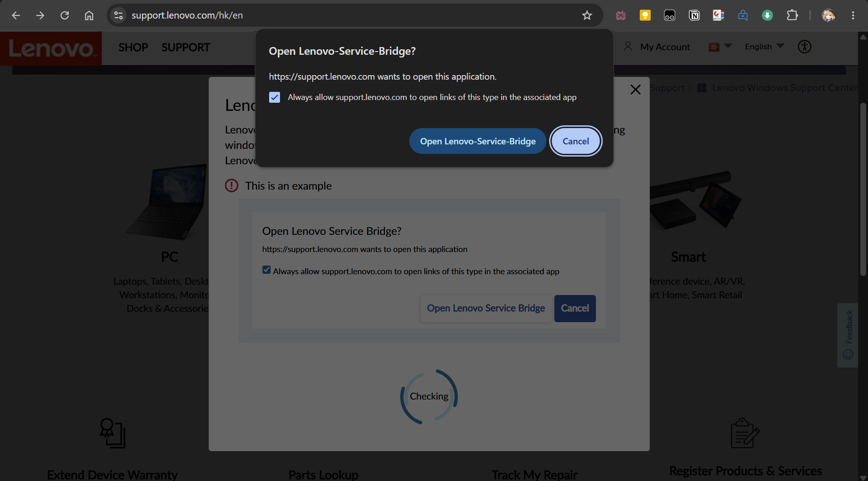Open Chrome's three-dot menu
Viewport: 868px width, 481px height.
pyautogui.click(x=853, y=15)
